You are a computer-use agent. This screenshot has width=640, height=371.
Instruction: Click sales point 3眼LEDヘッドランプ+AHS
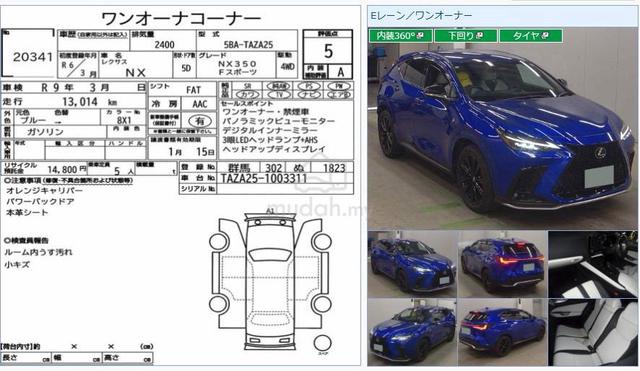click(x=270, y=140)
